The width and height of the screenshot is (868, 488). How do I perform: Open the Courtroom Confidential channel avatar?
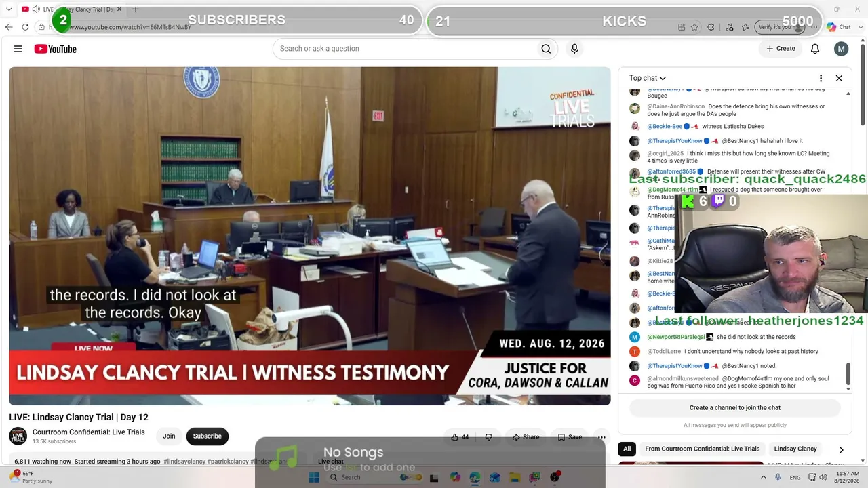pyautogui.click(x=18, y=436)
